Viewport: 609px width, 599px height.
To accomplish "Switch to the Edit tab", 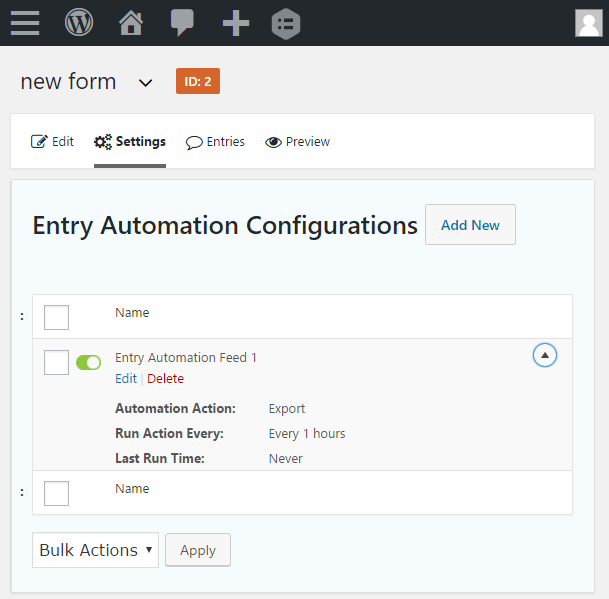I will point(52,142).
